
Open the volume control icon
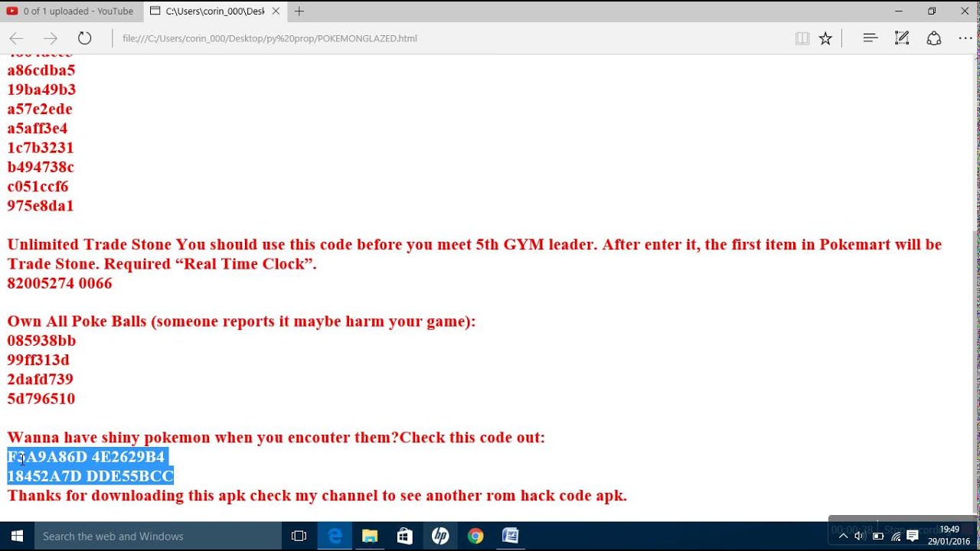860,536
